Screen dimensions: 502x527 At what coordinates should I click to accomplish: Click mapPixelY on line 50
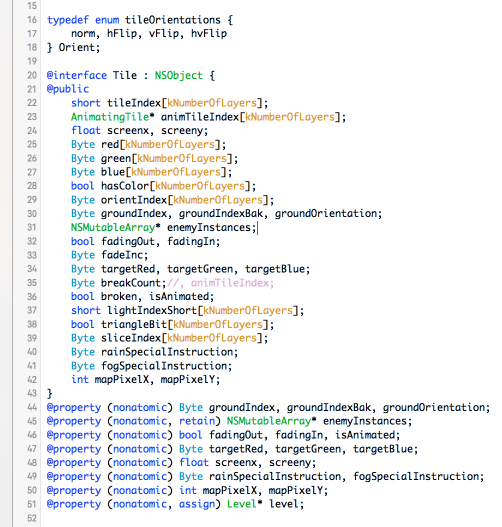click(295, 490)
